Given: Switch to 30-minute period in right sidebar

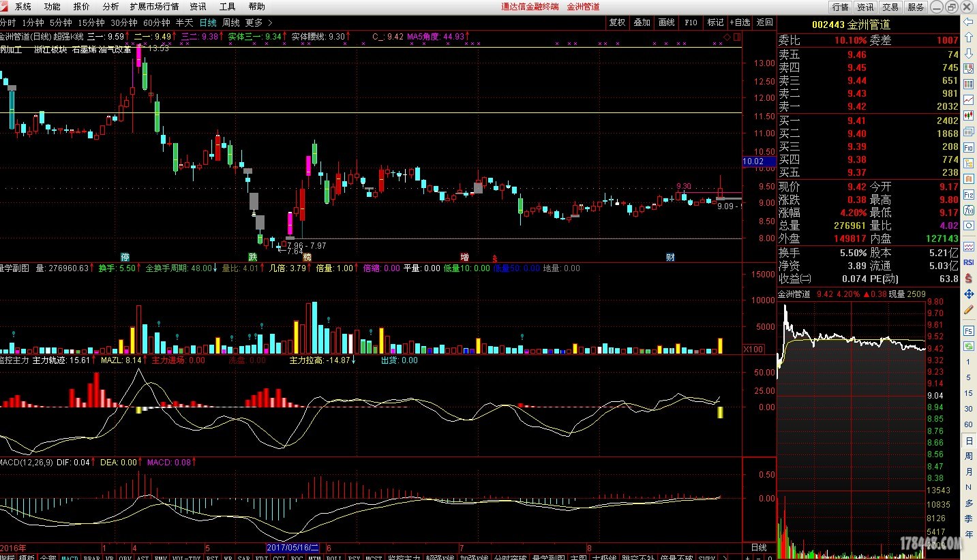Looking at the screenshot, I should click(x=968, y=409).
